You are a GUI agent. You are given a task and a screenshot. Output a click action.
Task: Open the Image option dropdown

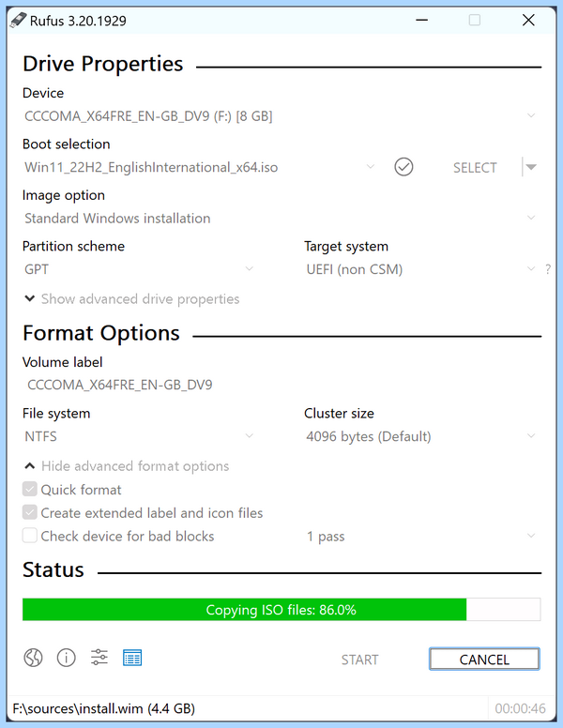coord(281,219)
